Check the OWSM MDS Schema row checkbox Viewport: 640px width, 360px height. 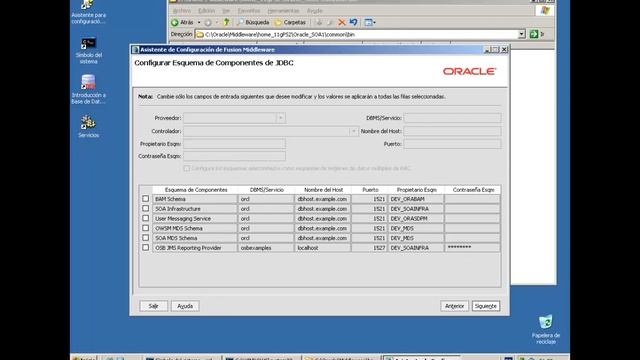pos(145,228)
